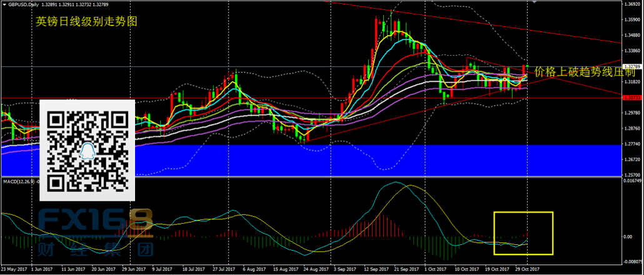Click the 1.36920 price axis value
The height and width of the screenshot is (275, 644).
tap(631, 4)
